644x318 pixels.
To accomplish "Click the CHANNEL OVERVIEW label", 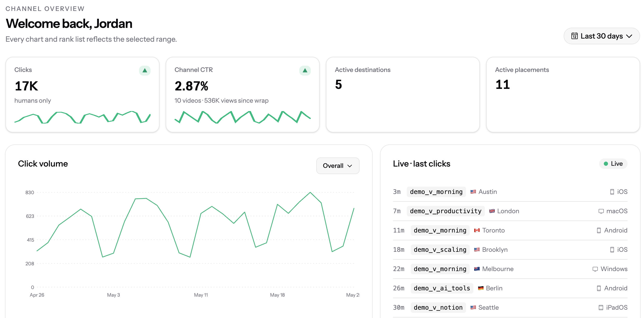I will [x=45, y=9].
